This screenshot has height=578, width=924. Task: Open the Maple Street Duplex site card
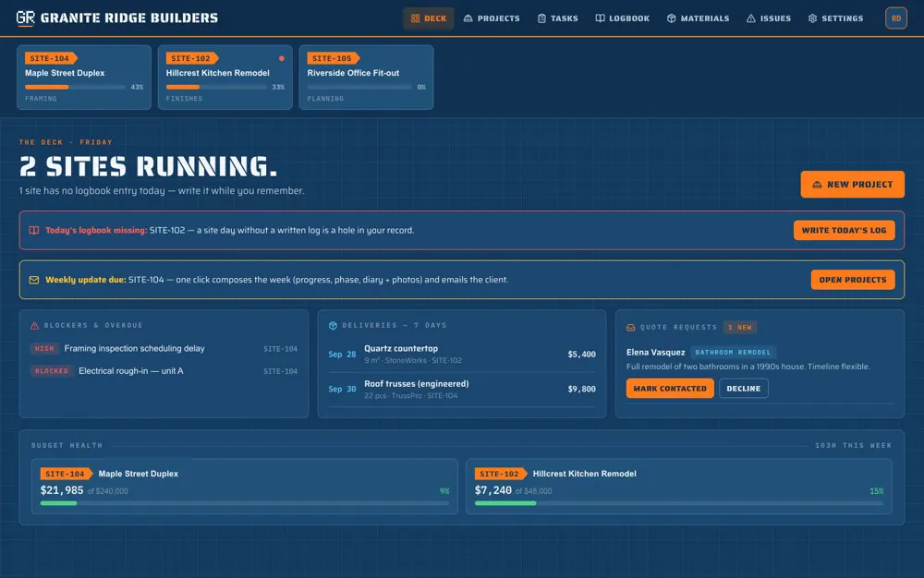(x=84, y=78)
